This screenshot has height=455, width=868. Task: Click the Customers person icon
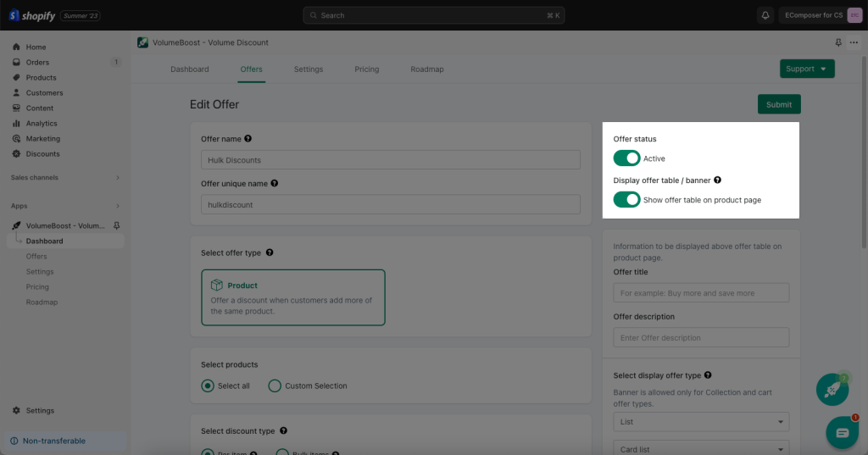pos(16,92)
